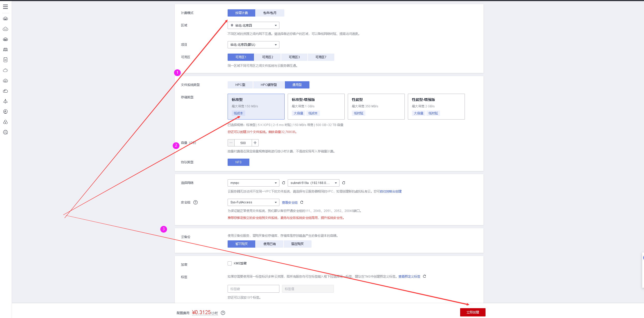Select 包年/包月 billing mode
Screen dimensions: 644x318
click(x=270, y=13)
